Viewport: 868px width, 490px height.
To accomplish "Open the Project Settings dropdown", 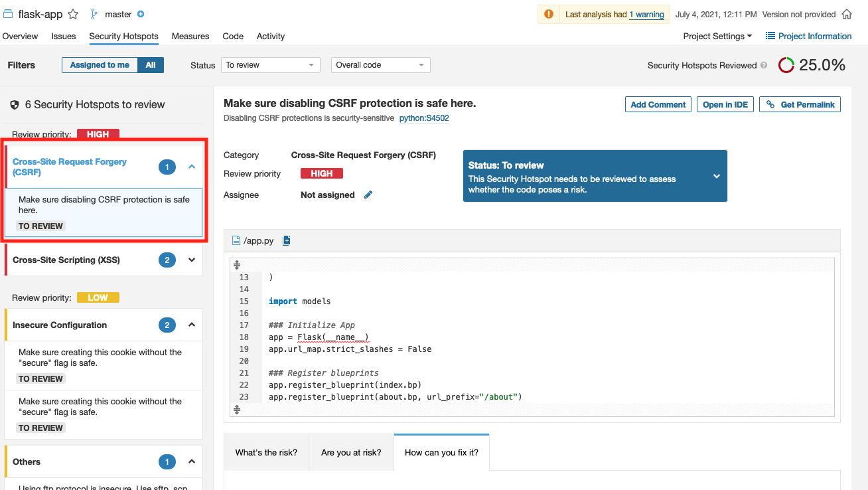I will coord(717,36).
